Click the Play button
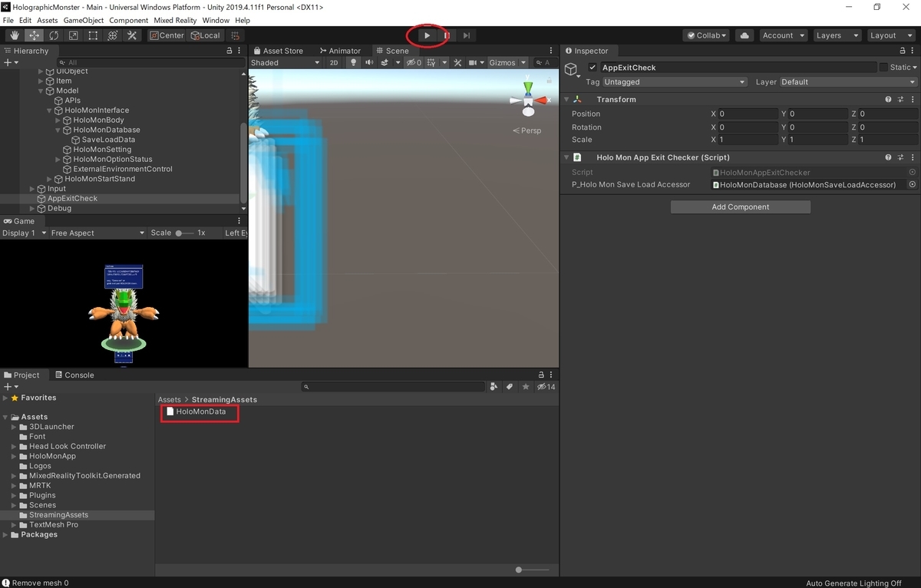 pyautogui.click(x=427, y=35)
